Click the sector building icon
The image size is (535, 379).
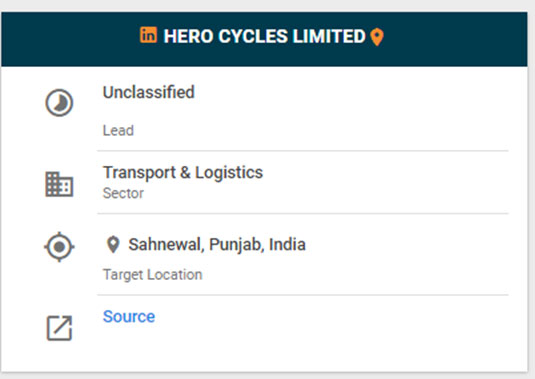point(59,184)
